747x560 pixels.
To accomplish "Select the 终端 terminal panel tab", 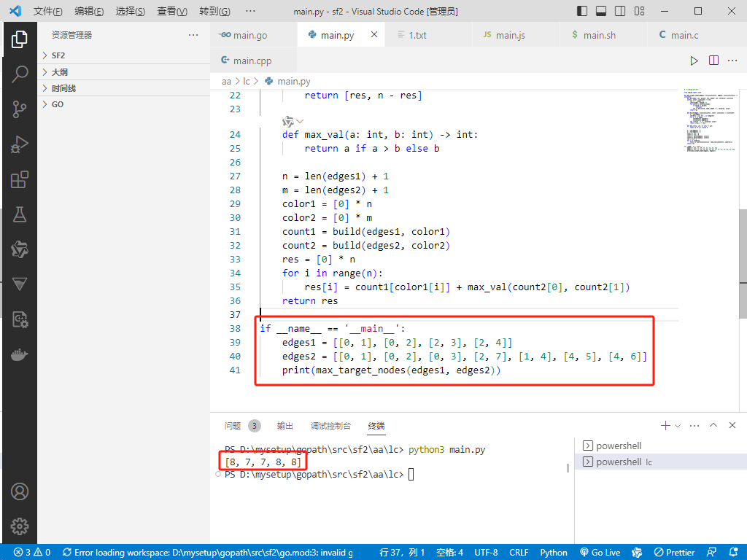I will tap(376, 426).
